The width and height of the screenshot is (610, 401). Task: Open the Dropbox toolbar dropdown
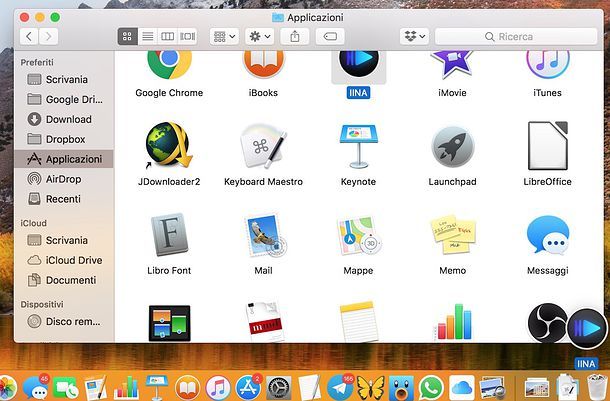[x=414, y=37]
